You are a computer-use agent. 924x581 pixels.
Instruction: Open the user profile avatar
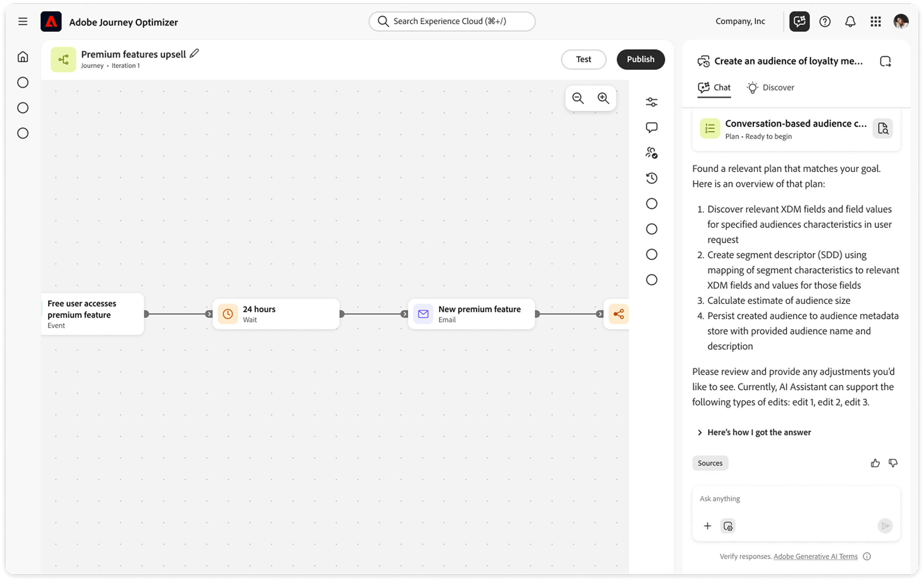(x=901, y=22)
